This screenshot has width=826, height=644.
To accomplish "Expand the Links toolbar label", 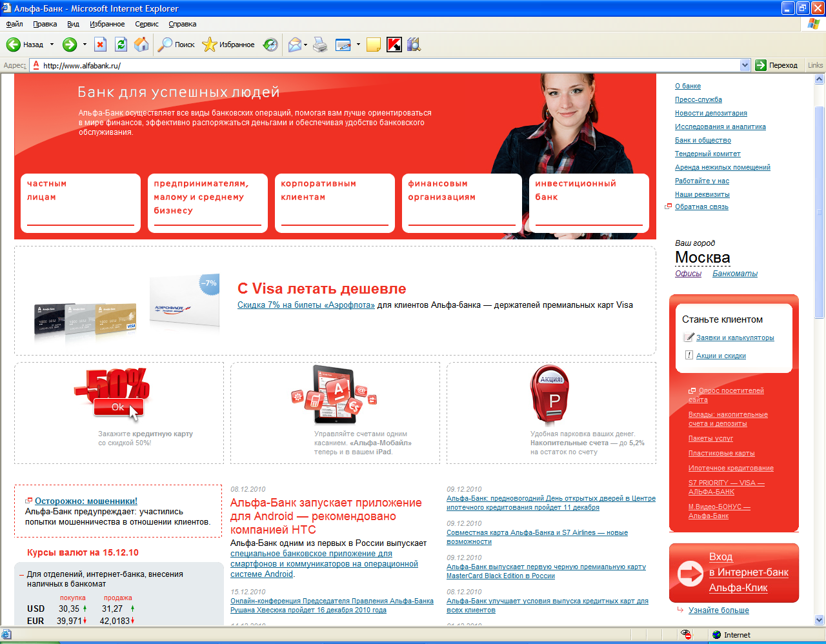I will click(815, 65).
